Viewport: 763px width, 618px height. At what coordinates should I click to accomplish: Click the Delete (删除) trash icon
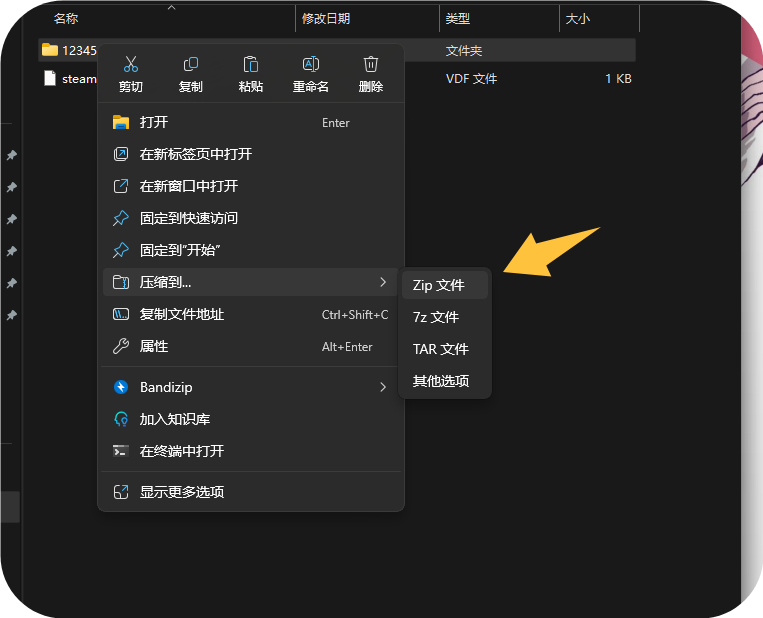(x=371, y=65)
